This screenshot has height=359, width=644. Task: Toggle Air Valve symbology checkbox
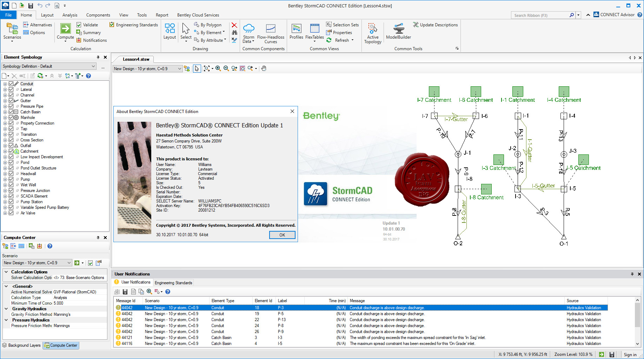coord(11,213)
